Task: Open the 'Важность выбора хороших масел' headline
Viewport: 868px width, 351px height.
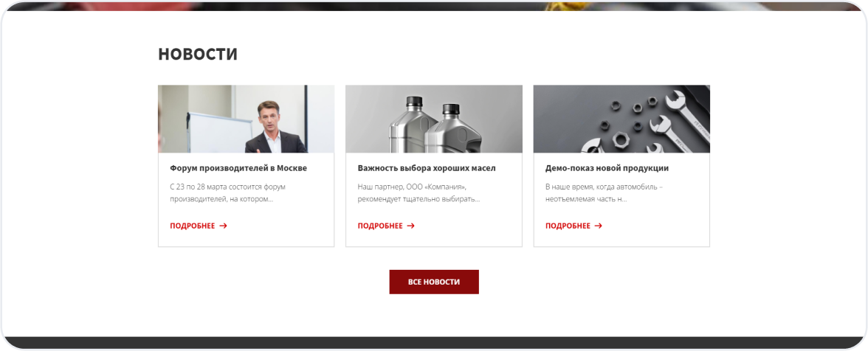Action: tap(427, 168)
